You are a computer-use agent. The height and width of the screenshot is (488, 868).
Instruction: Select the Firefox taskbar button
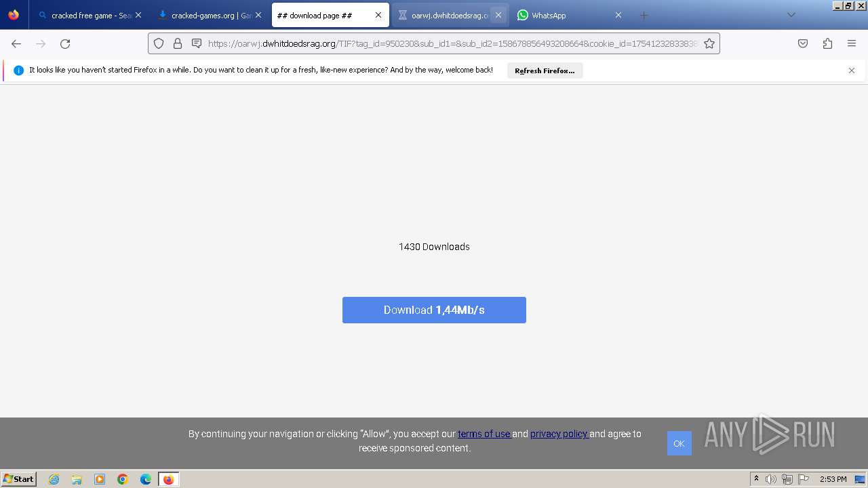pyautogui.click(x=169, y=479)
